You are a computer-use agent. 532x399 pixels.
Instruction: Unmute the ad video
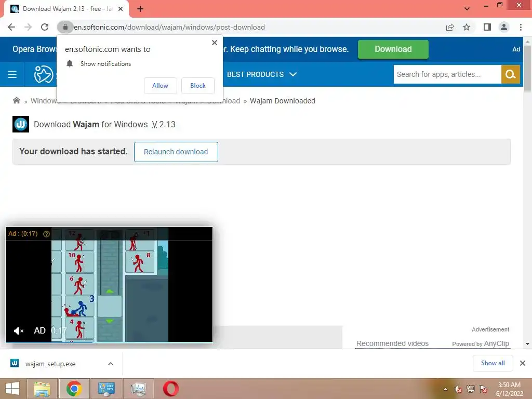[x=18, y=331]
